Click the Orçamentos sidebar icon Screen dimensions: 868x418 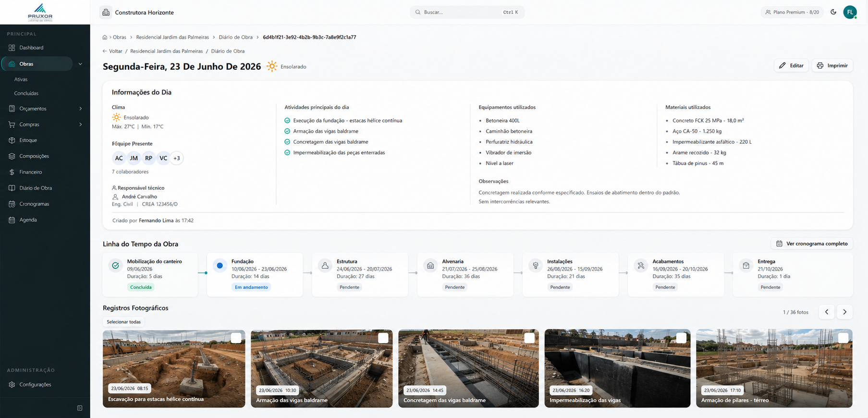click(12, 109)
